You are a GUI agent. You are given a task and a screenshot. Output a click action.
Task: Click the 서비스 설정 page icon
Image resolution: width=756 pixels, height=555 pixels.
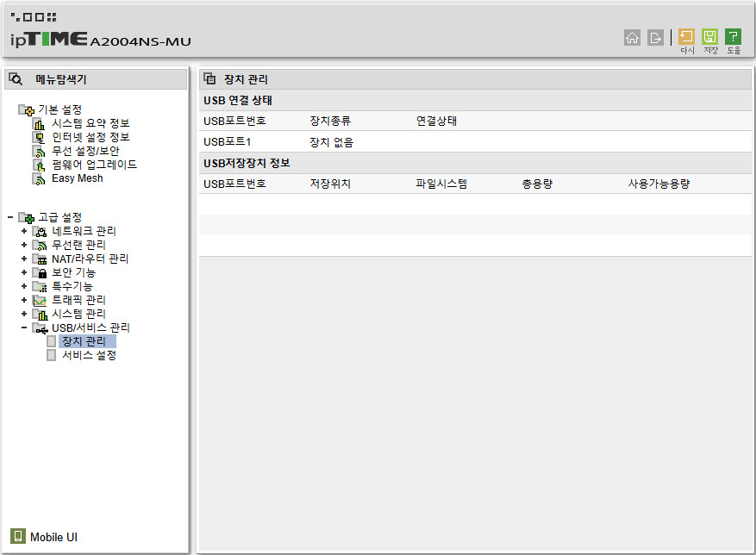52,355
